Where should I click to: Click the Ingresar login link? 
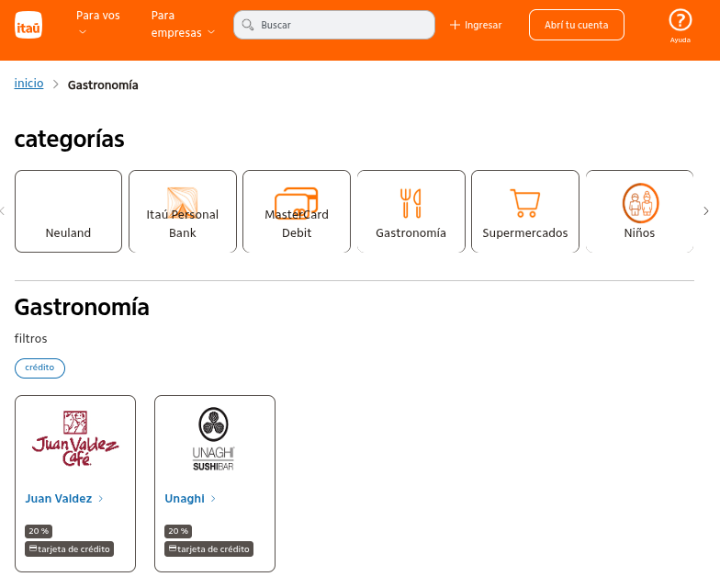(476, 25)
